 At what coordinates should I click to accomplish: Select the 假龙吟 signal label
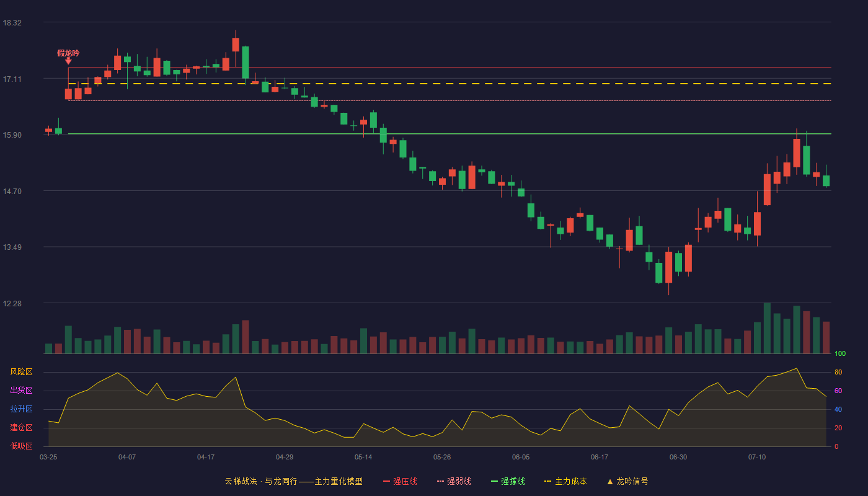pyautogui.click(x=68, y=53)
